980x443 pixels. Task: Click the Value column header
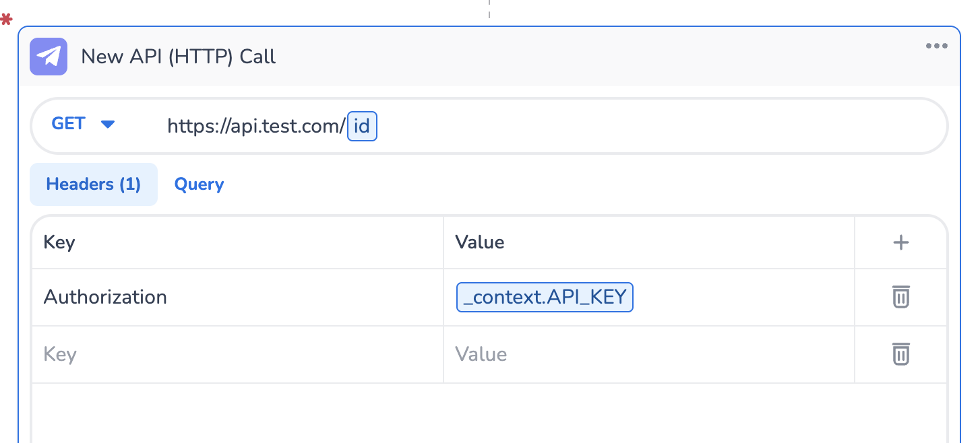[x=480, y=242]
